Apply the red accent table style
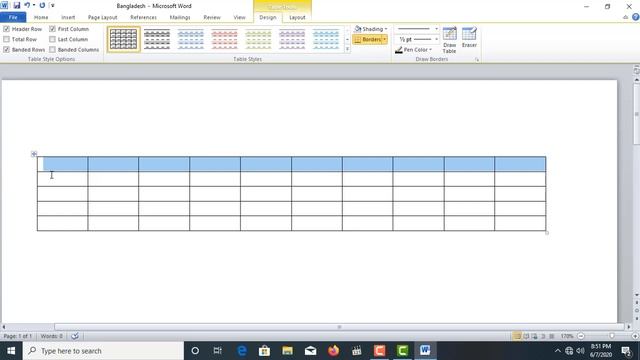The width and height of the screenshot is (640, 360). pyautogui.click(x=224, y=39)
